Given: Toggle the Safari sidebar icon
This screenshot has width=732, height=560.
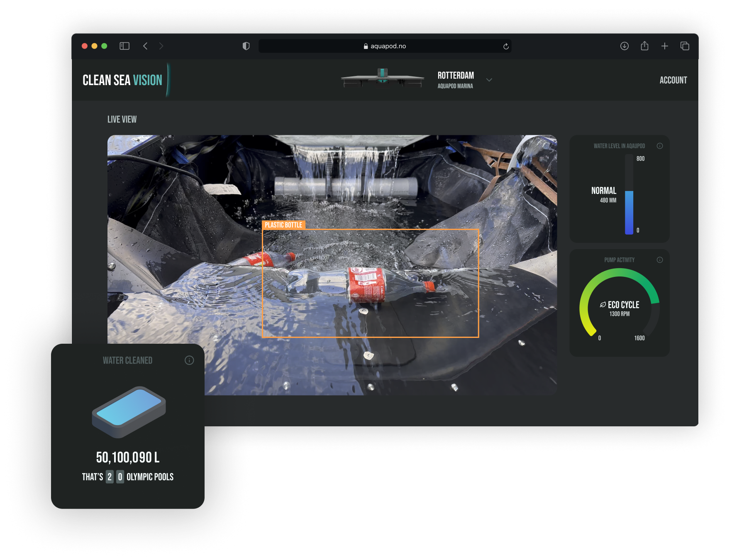Looking at the screenshot, I should click(124, 46).
